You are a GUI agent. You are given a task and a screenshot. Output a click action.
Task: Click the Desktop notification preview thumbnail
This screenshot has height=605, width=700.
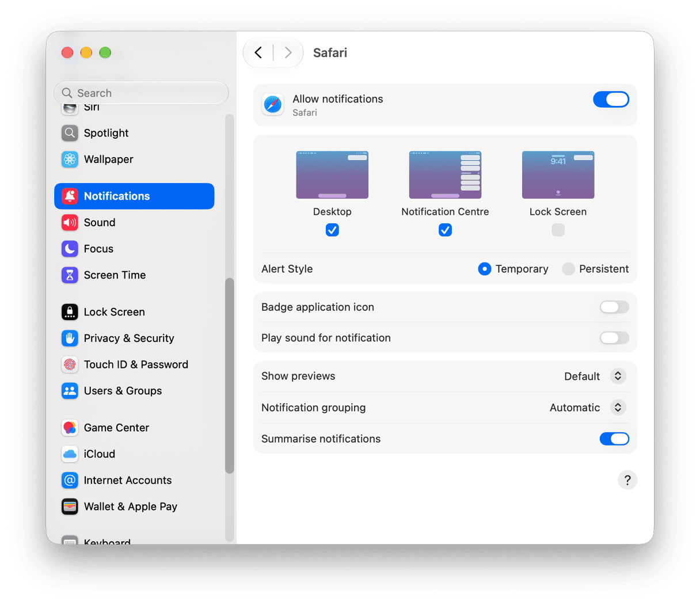[332, 175]
